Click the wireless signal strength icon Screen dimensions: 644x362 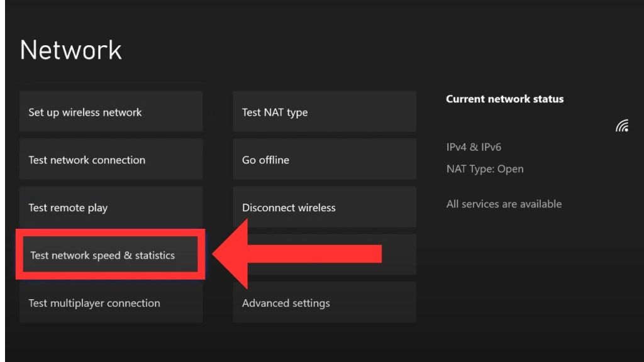click(x=622, y=126)
